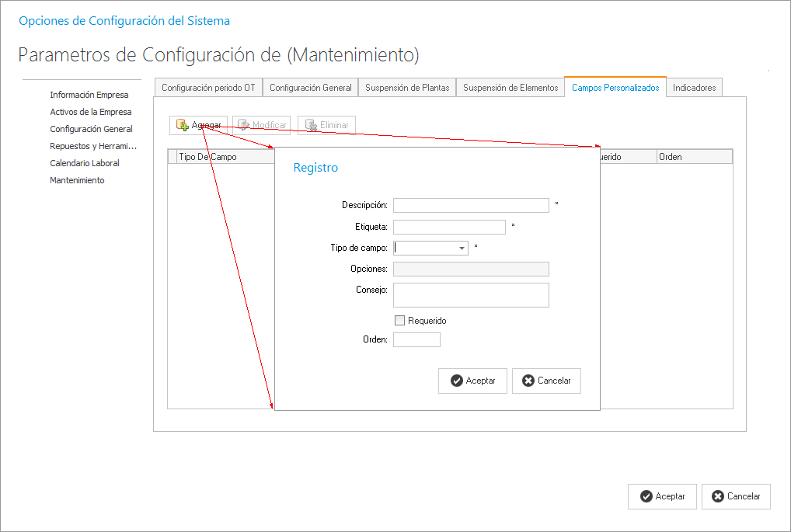Open the Tipo de campo dropdown
Screen dimensions: 791x532
[462, 249]
